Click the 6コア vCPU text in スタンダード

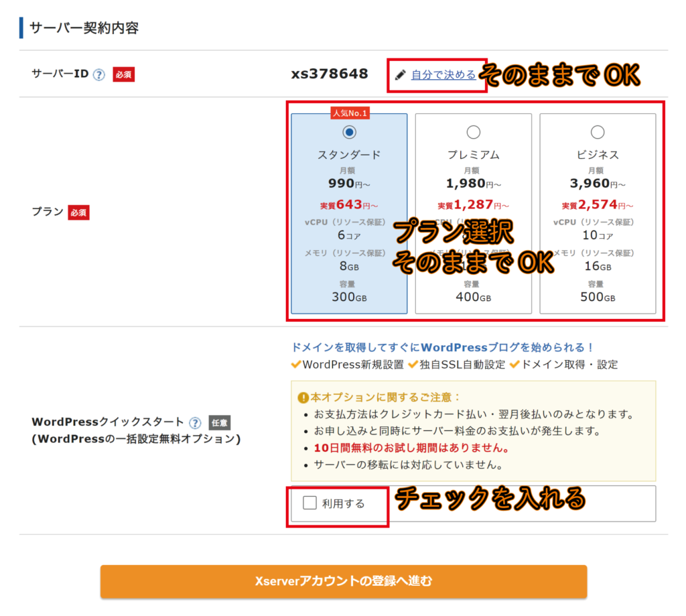[349, 235]
